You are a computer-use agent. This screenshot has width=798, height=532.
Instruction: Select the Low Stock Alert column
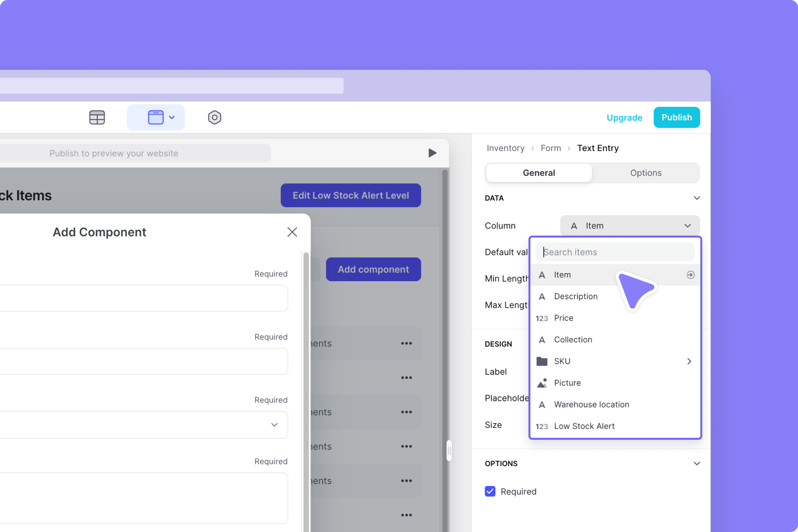[x=584, y=426]
